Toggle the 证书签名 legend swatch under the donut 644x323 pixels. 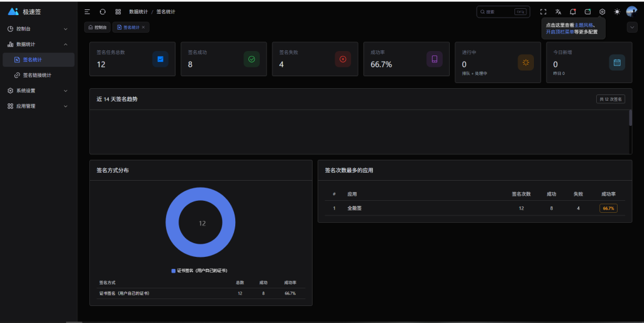point(174,271)
